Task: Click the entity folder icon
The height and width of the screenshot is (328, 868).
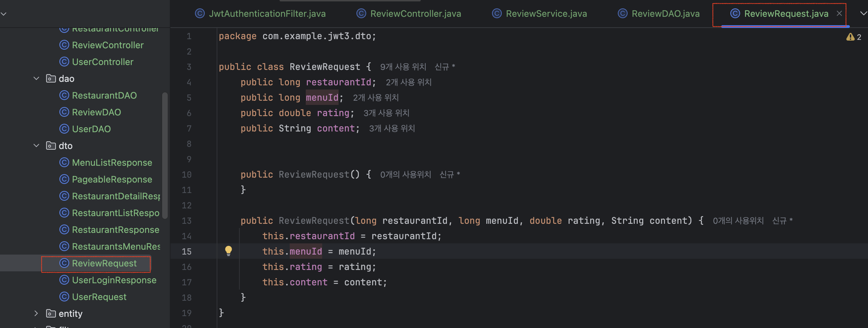Action: (51, 313)
